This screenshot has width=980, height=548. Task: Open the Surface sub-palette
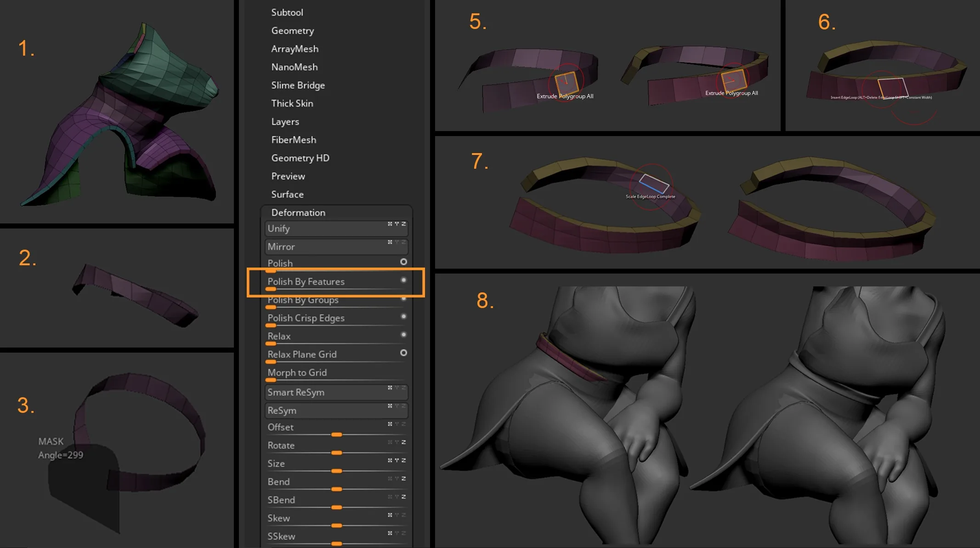[287, 194]
